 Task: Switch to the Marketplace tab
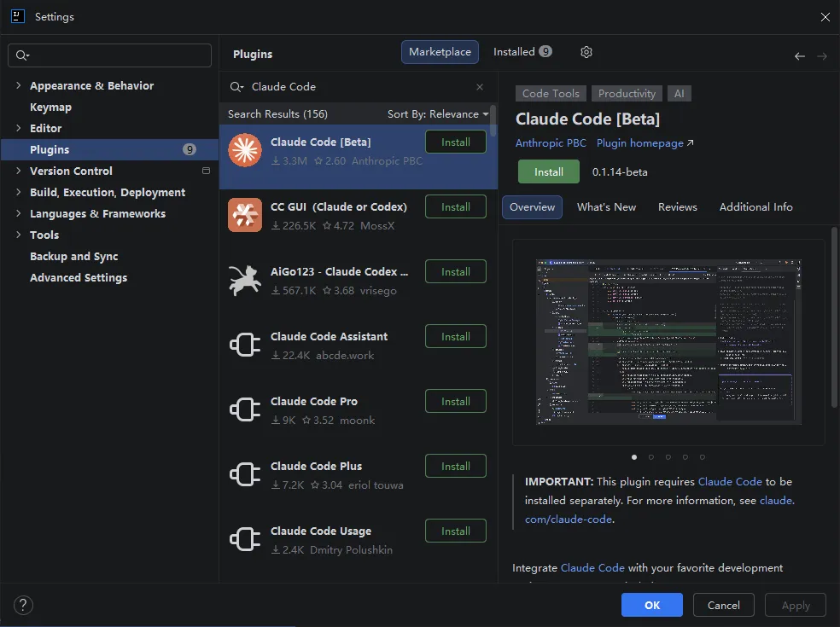tap(440, 52)
